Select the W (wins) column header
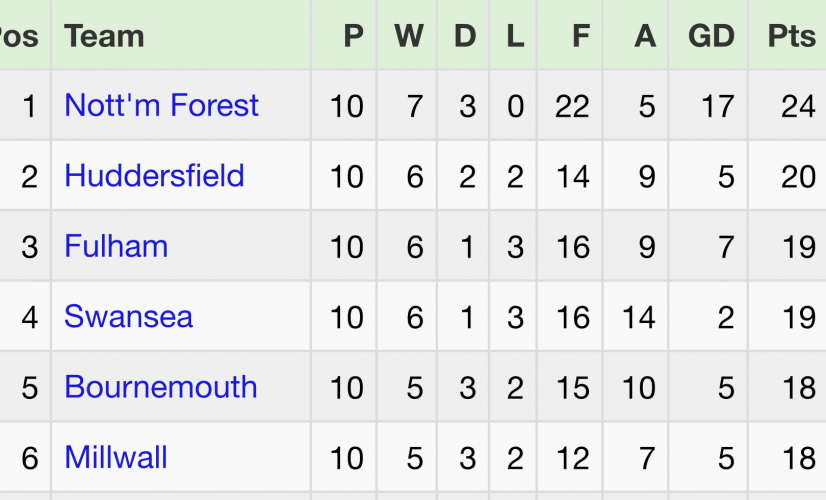Screen dimensions: 826x500 click(x=408, y=36)
